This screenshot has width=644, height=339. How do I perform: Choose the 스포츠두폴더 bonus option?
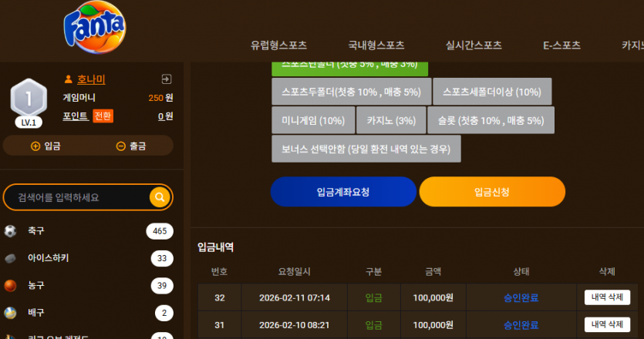click(352, 92)
